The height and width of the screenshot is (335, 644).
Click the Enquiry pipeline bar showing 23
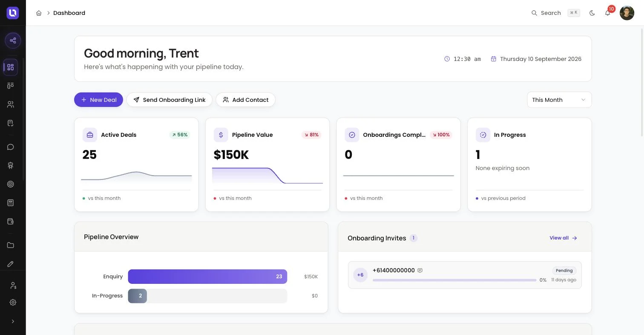tap(207, 277)
